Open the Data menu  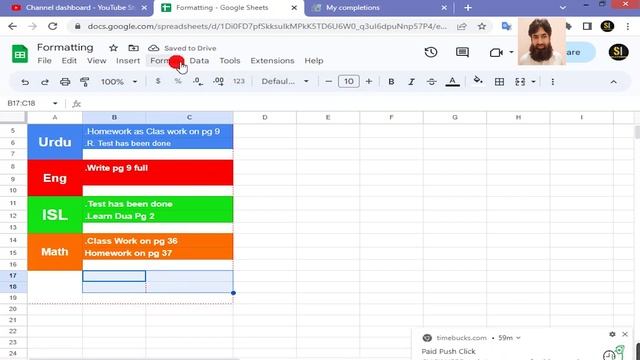click(199, 60)
